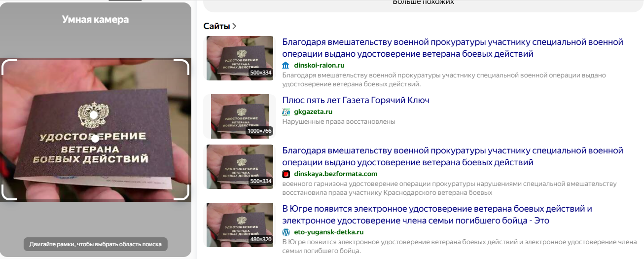Open the Плюс пять лет Газета Горячий Ключ link
This screenshot has width=644, height=259.
pyautogui.click(x=356, y=100)
